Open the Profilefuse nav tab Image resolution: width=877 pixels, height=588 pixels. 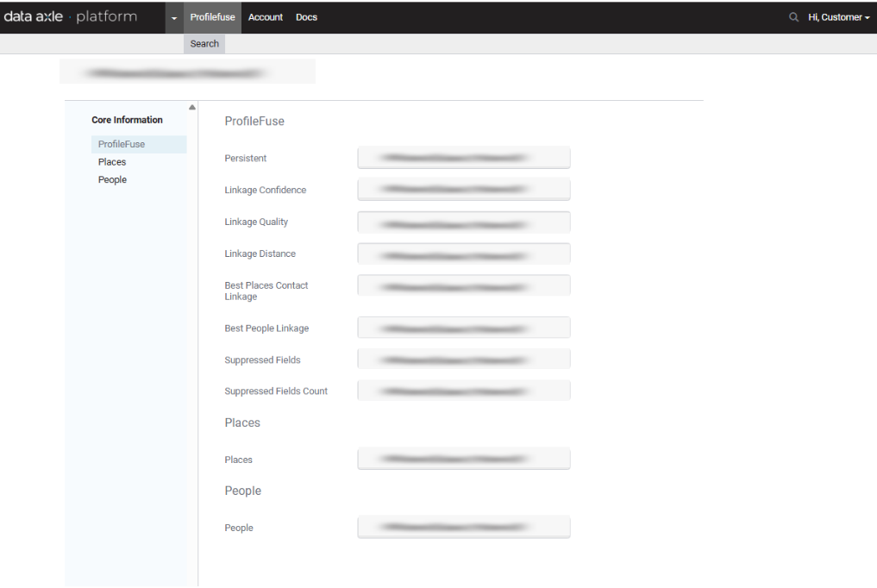(212, 17)
